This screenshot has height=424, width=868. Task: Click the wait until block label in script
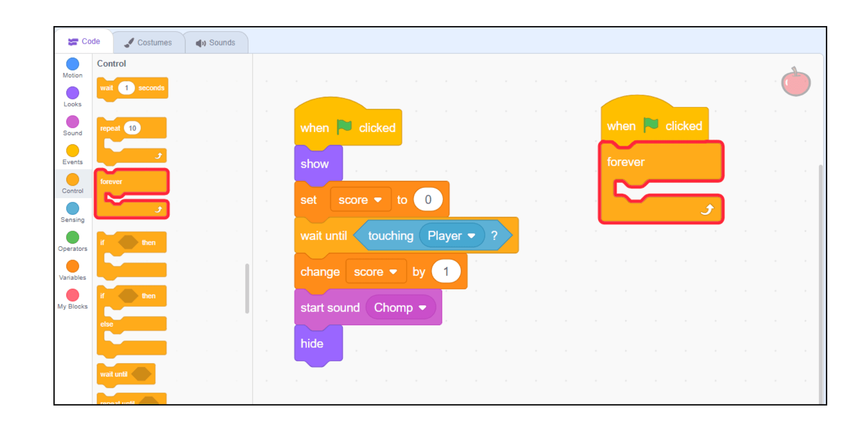(323, 236)
